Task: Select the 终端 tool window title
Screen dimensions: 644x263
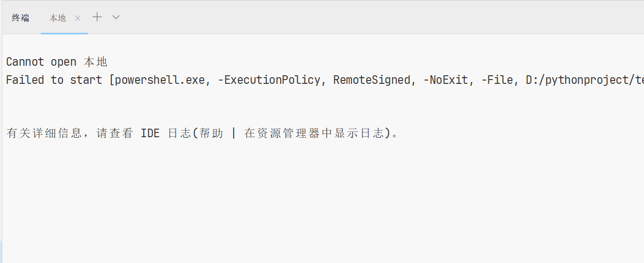Action: click(20, 18)
